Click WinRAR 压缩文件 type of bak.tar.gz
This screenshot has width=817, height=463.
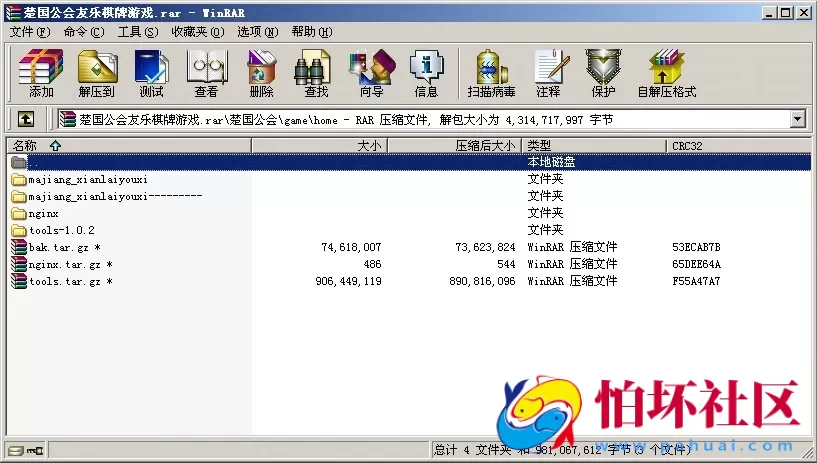[x=572, y=247]
